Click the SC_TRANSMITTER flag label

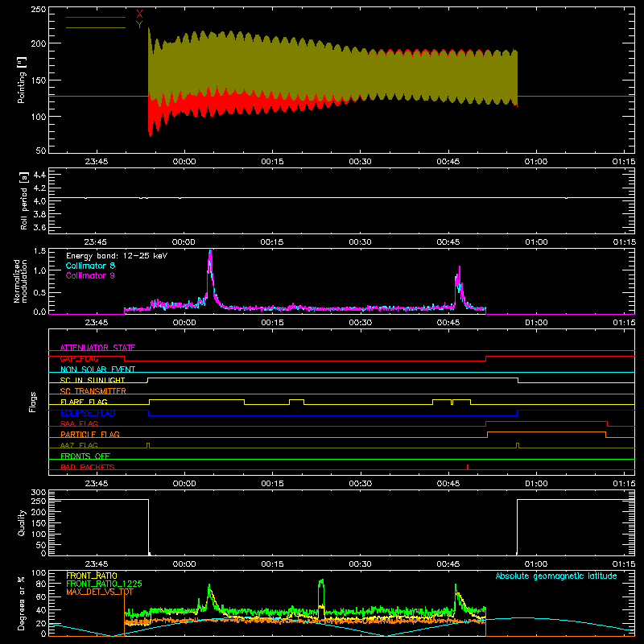(93, 391)
